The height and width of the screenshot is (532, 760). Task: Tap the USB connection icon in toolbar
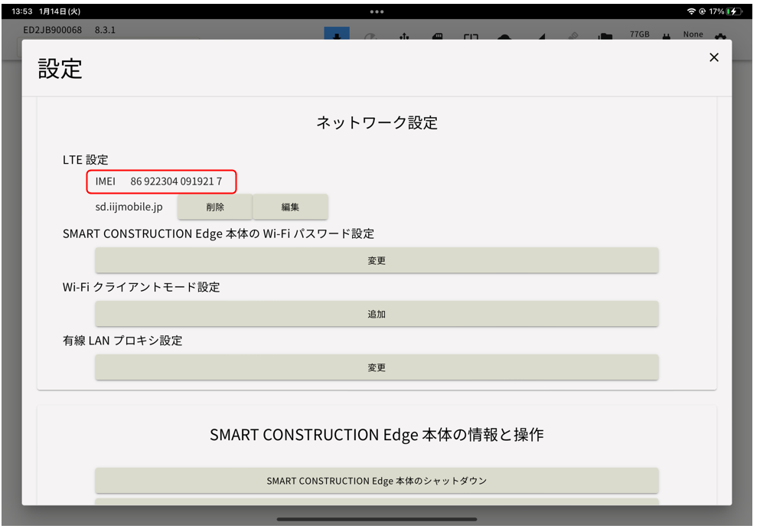click(x=405, y=36)
